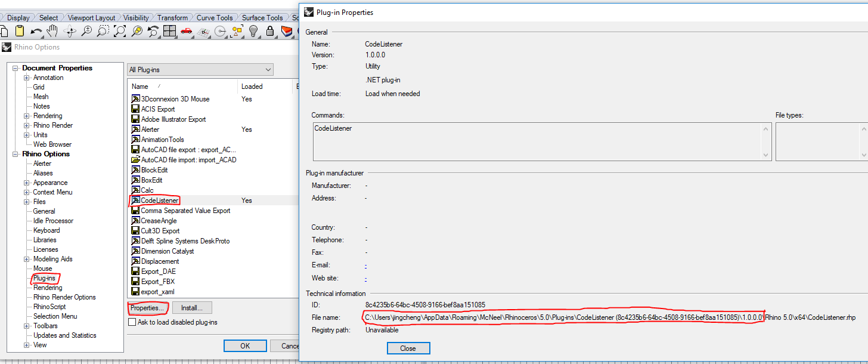Screen dimensions: 868x364
Task: Click the Select objects shapes icon
Action: point(237,32)
